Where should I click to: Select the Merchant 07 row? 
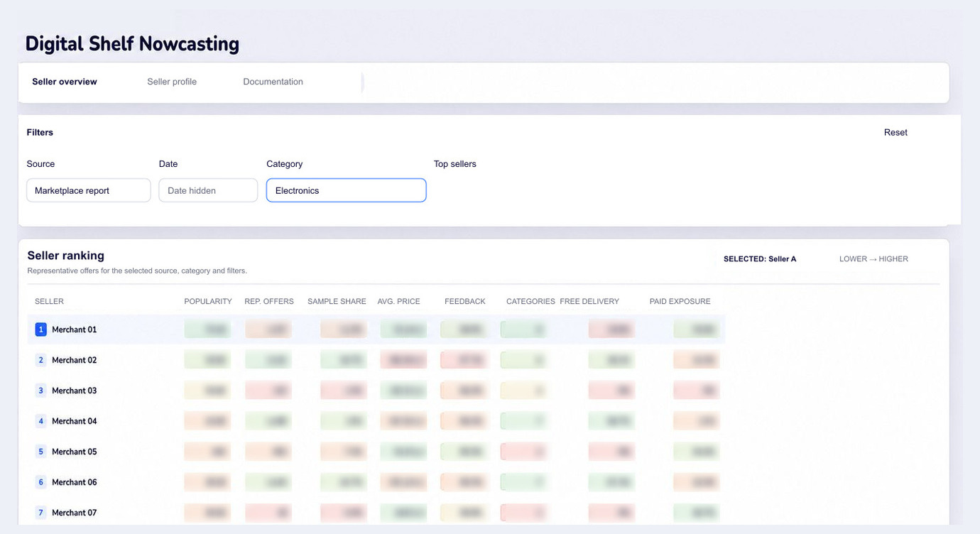coord(376,513)
